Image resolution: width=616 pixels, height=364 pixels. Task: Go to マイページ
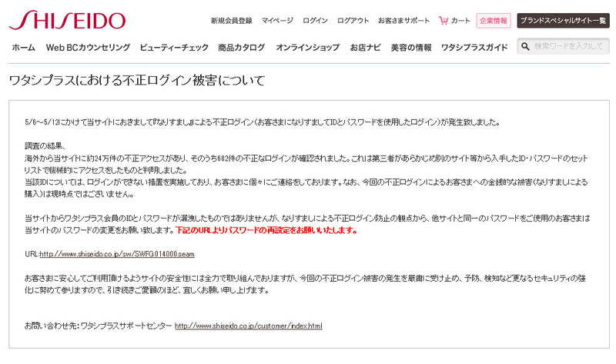[277, 21]
